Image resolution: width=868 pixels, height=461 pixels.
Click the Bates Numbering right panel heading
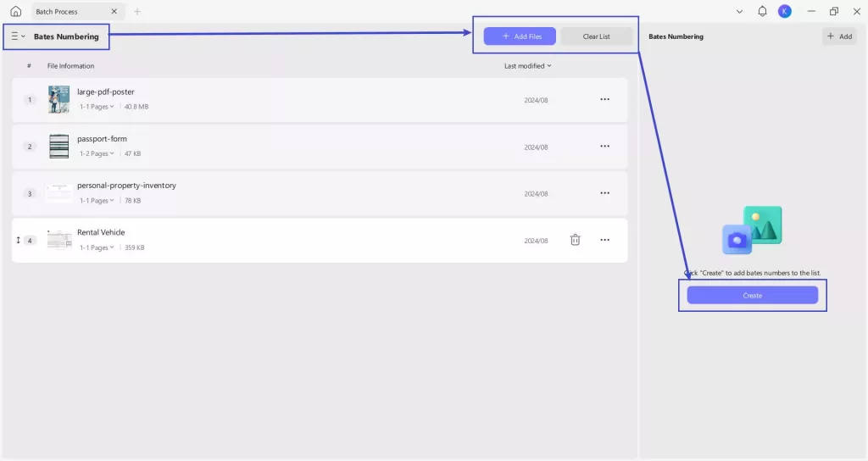(x=676, y=36)
